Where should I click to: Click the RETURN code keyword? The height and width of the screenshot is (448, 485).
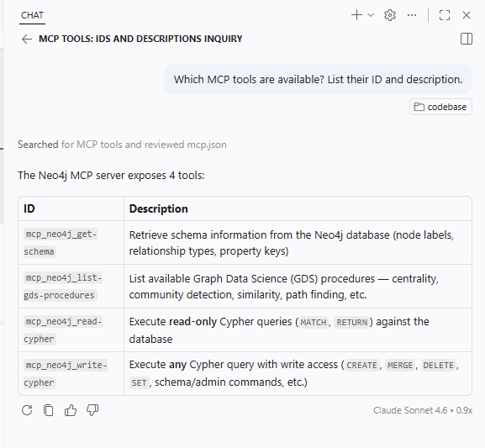351,323
